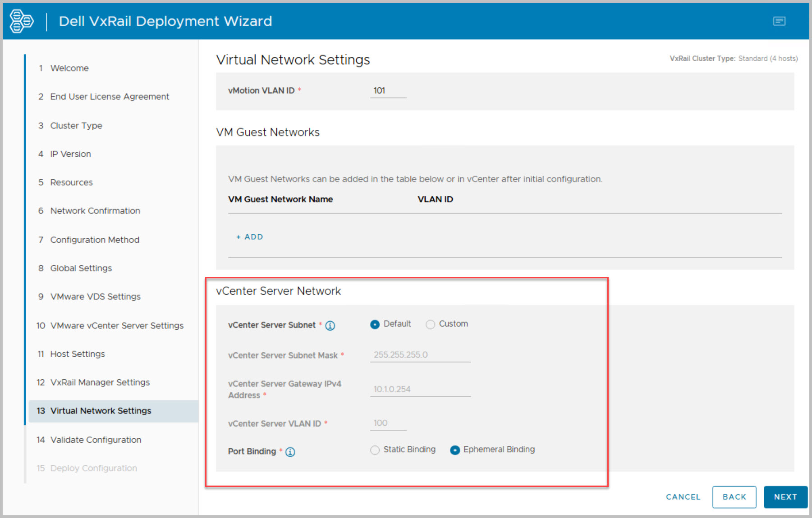Image resolution: width=812 pixels, height=518 pixels.
Task: Open the feedback message icon in header
Action: pyautogui.click(x=779, y=21)
